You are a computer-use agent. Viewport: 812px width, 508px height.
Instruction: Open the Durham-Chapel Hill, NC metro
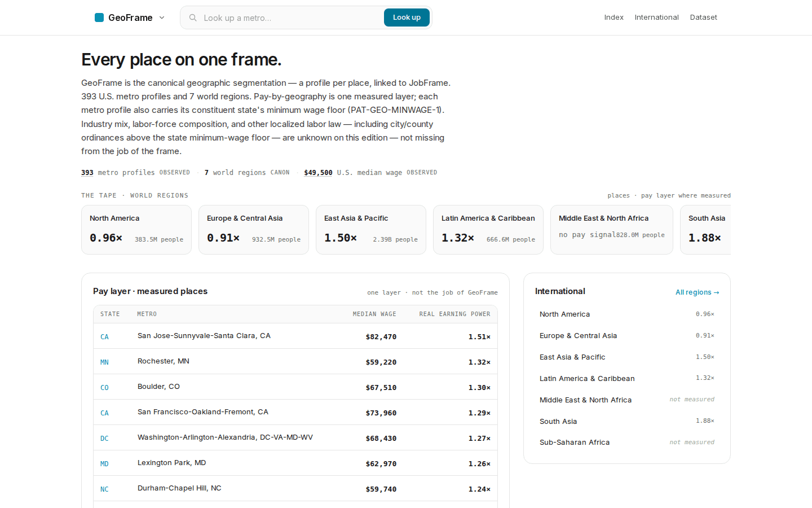(179, 488)
